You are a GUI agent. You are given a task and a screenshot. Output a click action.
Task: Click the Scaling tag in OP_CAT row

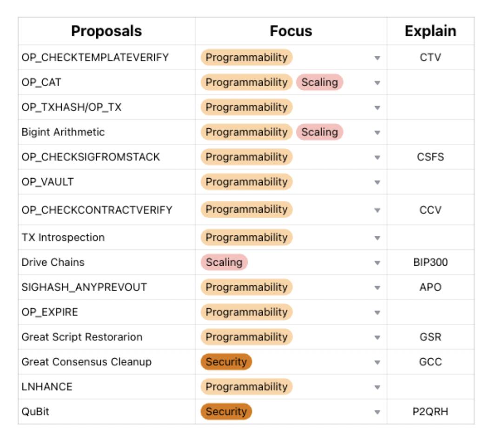[x=319, y=82]
